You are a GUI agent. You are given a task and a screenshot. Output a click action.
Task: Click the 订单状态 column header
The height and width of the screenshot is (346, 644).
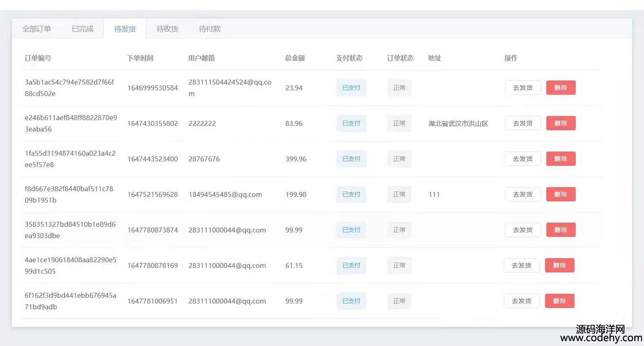[x=400, y=58]
